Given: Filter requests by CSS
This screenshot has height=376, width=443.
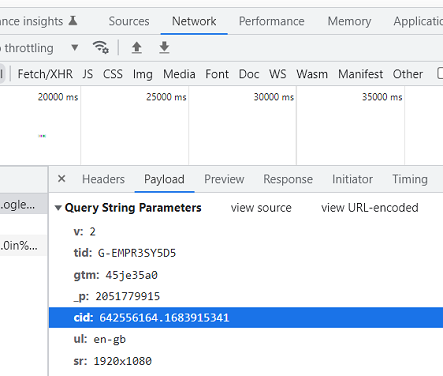Looking at the screenshot, I should coord(113,74).
